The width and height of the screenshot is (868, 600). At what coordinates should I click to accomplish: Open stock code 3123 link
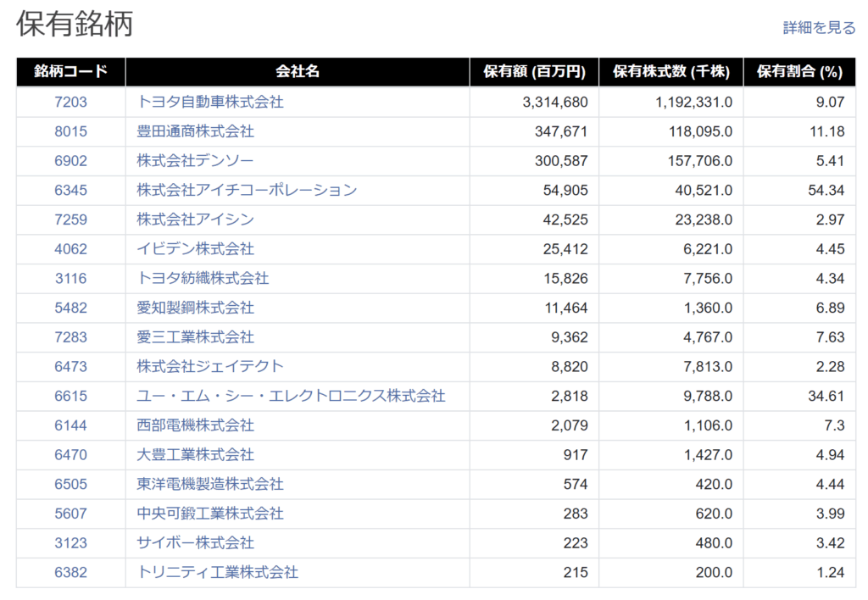point(71,542)
